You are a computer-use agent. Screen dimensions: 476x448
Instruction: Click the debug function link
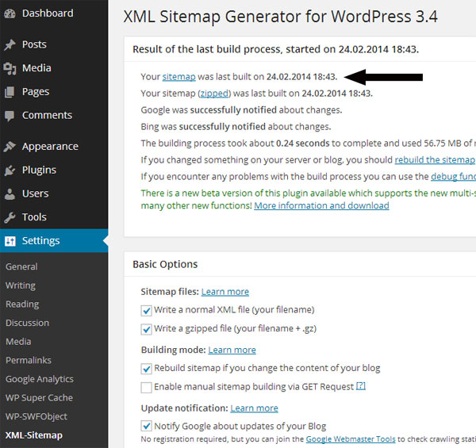[454, 177]
